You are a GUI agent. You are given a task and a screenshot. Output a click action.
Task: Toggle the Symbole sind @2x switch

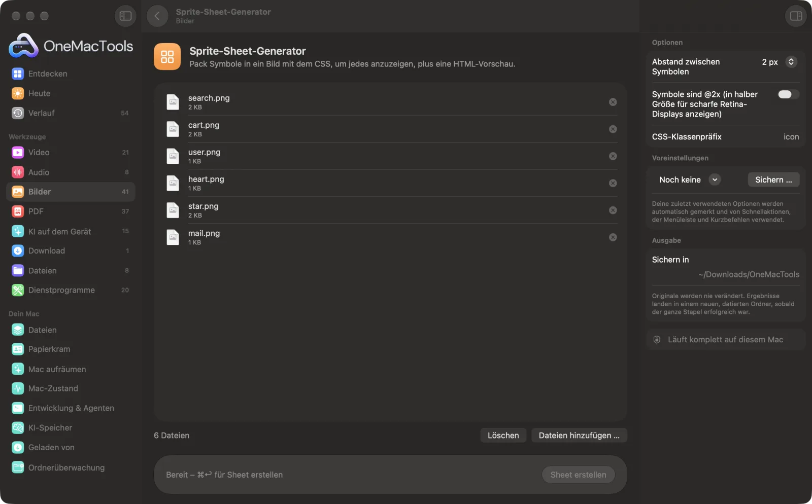point(788,94)
